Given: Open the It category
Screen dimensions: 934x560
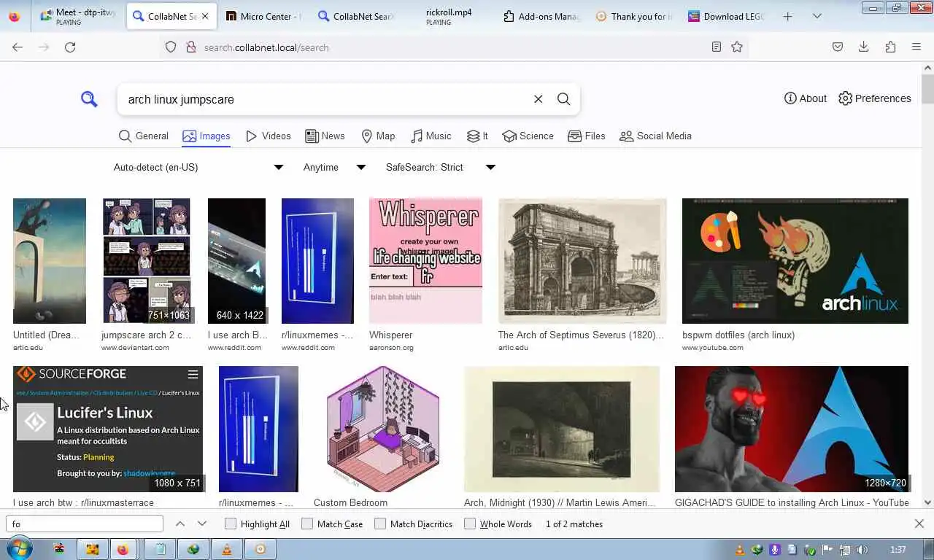Looking at the screenshot, I should [x=477, y=136].
